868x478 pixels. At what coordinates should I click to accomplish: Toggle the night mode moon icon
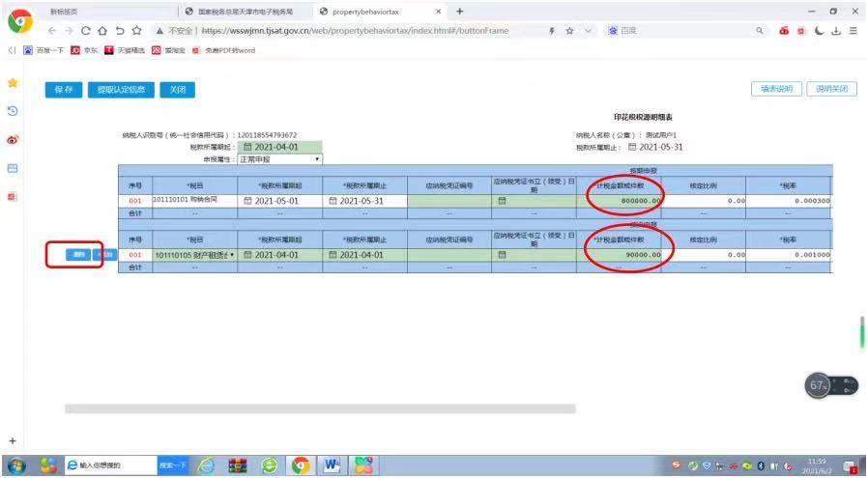pyautogui.click(x=820, y=31)
